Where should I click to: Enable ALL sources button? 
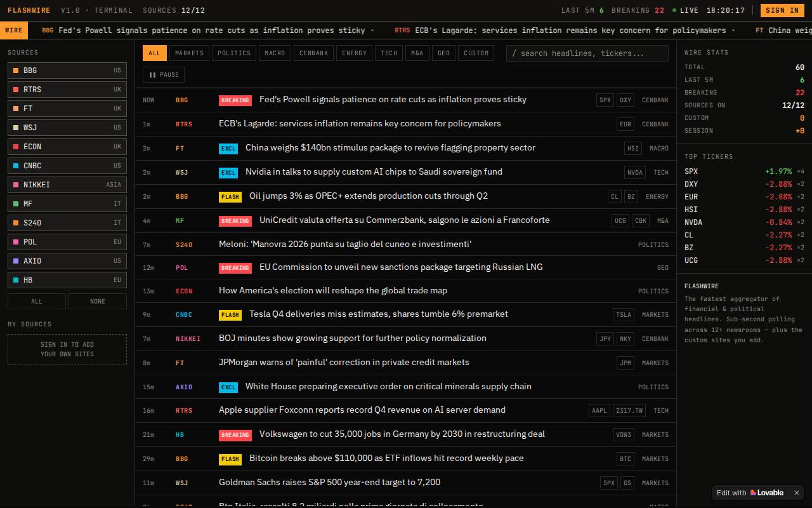37,302
